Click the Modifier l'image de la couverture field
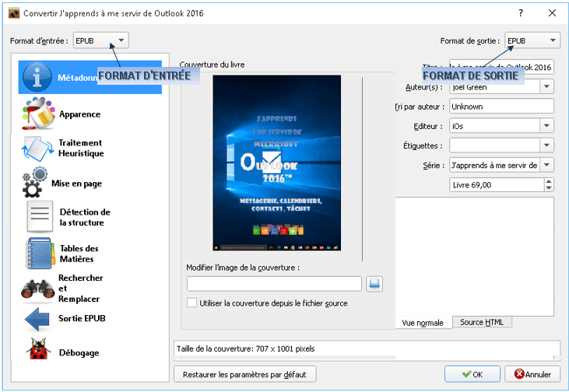Screen dimensions: 569x392 click(274, 284)
